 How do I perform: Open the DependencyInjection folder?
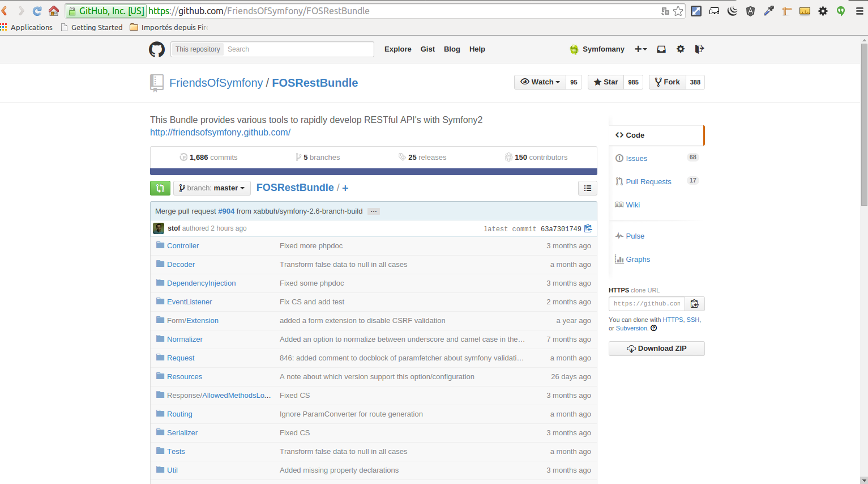pos(201,283)
